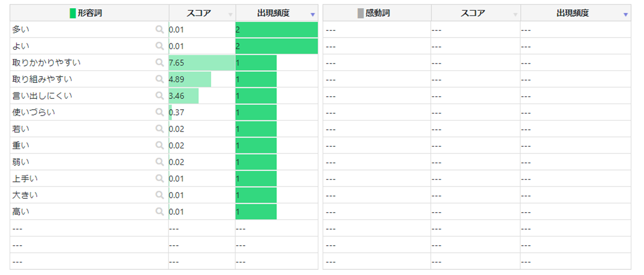Toggle 出現頻度 sort arrow in adjective table
644x275 pixels.
coord(313,15)
